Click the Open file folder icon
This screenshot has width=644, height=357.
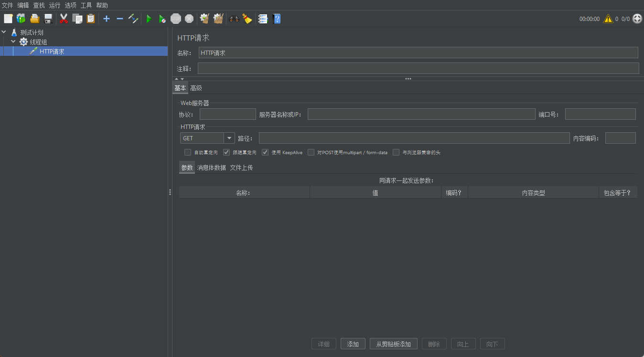(x=34, y=19)
